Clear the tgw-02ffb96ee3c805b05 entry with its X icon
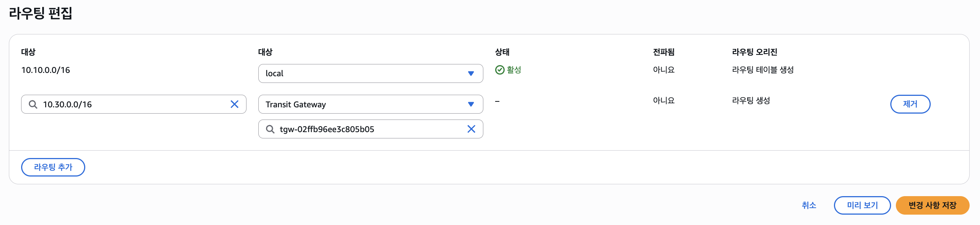The image size is (980, 225). (x=471, y=129)
